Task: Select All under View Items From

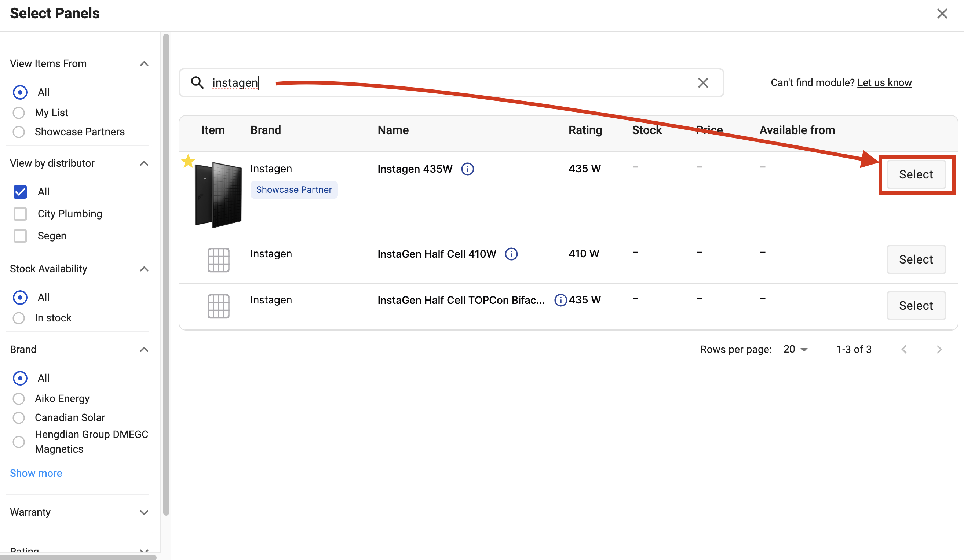Action: 20,92
